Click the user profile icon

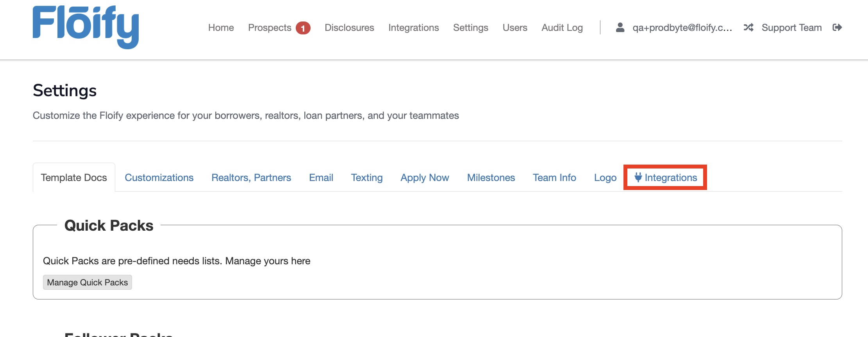click(x=620, y=27)
